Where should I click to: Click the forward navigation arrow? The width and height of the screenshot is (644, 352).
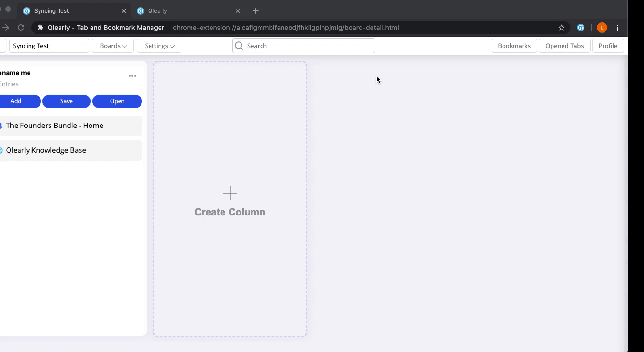[6, 28]
